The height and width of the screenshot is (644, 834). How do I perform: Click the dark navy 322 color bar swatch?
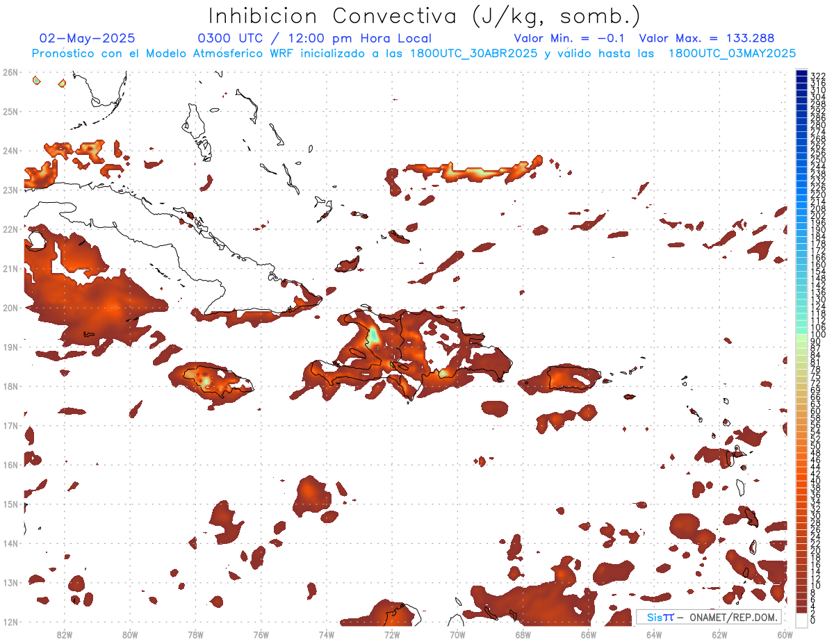[801, 72]
